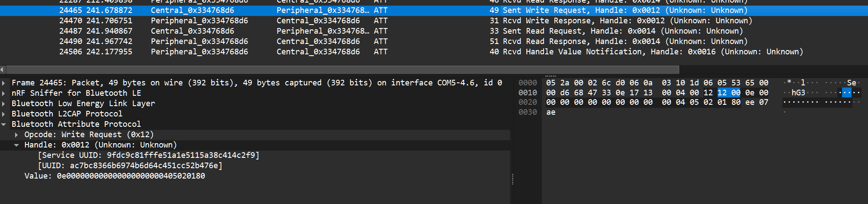Click hex byte ae on row 0030
This screenshot has width=868, height=204.
[551, 112]
